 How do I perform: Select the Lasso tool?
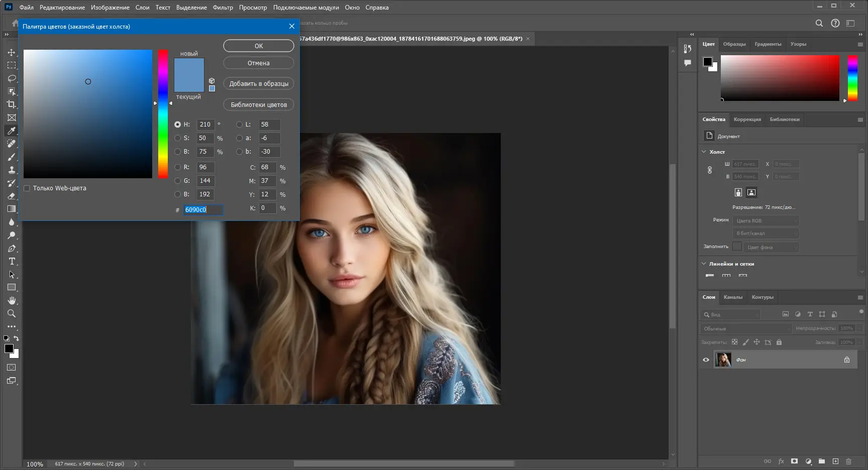[11, 78]
